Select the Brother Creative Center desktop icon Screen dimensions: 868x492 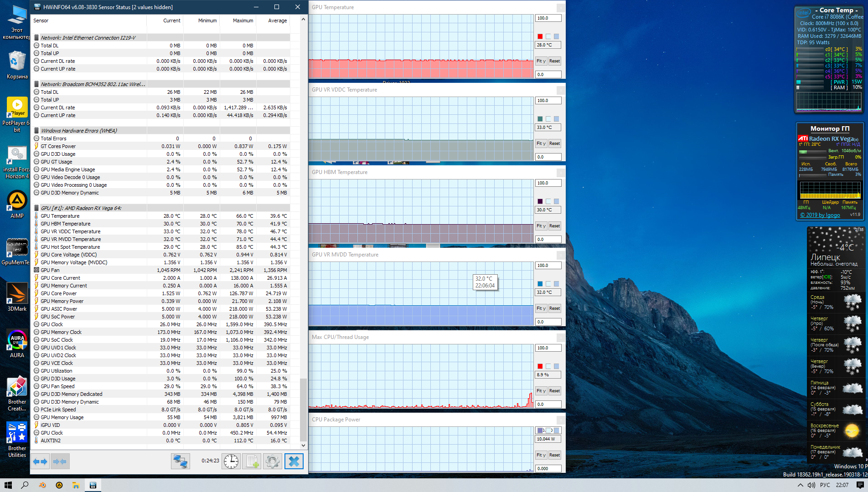(17, 394)
